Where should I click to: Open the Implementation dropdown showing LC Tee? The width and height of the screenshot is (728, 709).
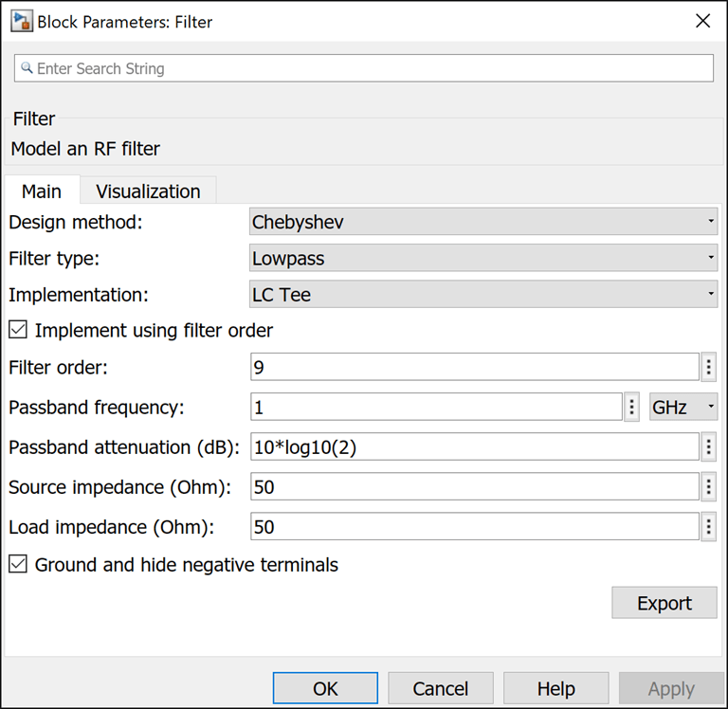483,295
